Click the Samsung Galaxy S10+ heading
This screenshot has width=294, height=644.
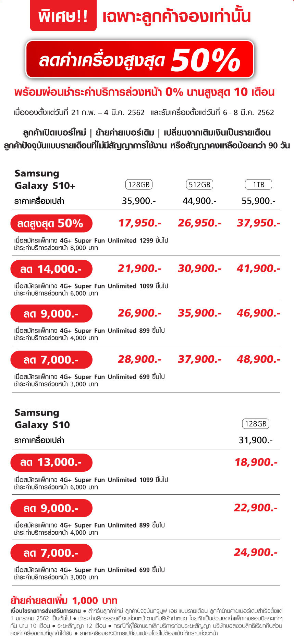(x=45, y=179)
